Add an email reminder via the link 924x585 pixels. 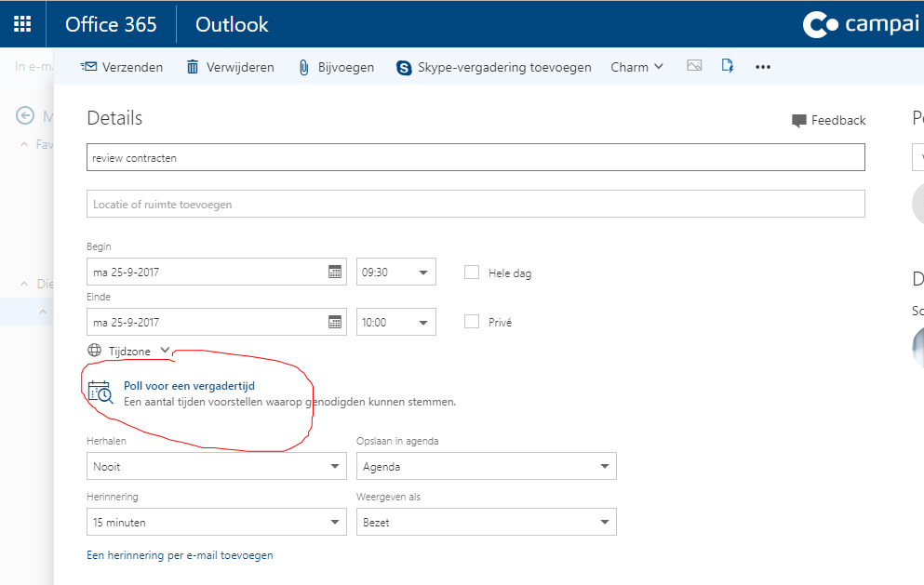180,554
